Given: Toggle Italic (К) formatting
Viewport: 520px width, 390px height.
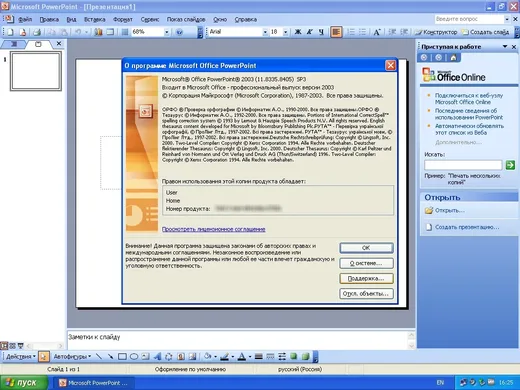Looking at the screenshot, I should click(309, 32).
